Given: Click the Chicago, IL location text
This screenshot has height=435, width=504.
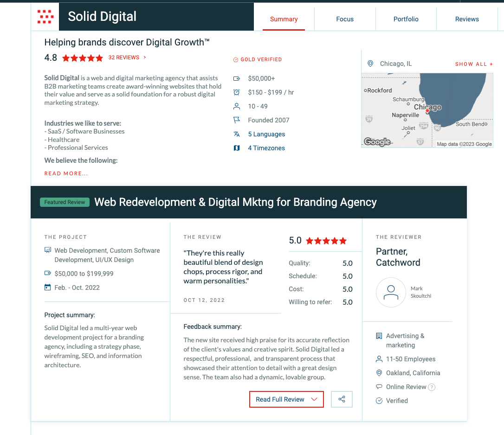Looking at the screenshot, I should [396, 64].
